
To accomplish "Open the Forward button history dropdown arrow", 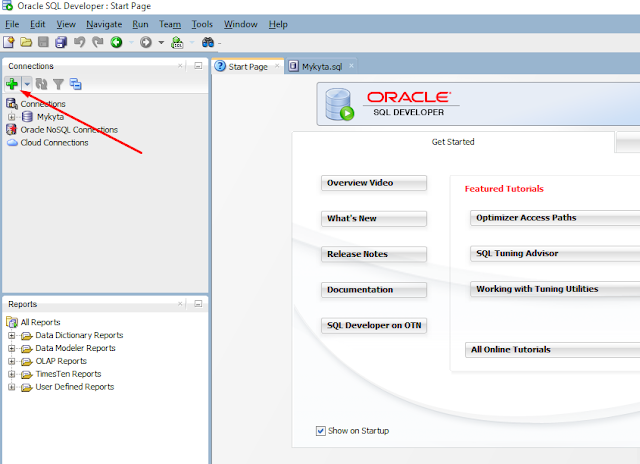I will tap(161, 42).
